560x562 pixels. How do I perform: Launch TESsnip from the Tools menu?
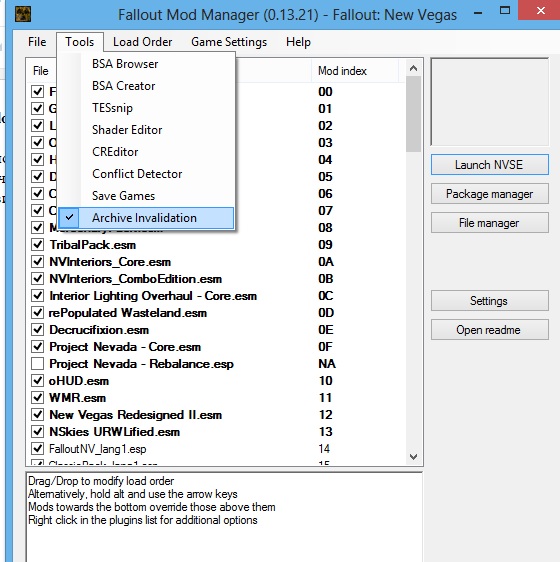(x=146, y=108)
